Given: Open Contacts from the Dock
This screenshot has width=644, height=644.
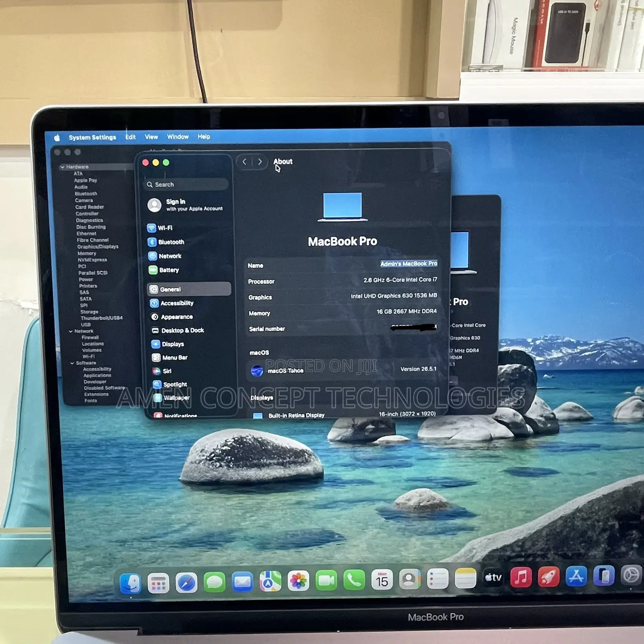Looking at the screenshot, I should (410, 579).
